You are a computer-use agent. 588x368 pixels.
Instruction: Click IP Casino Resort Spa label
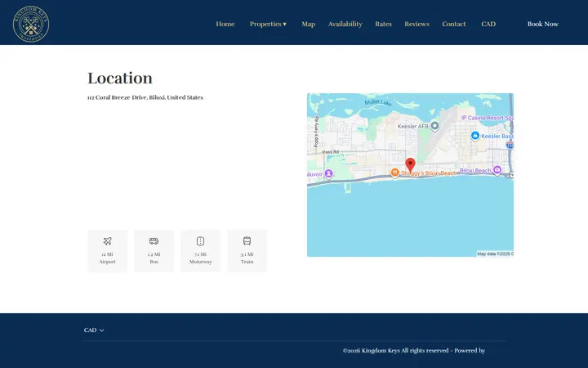click(x=487, y=118)
